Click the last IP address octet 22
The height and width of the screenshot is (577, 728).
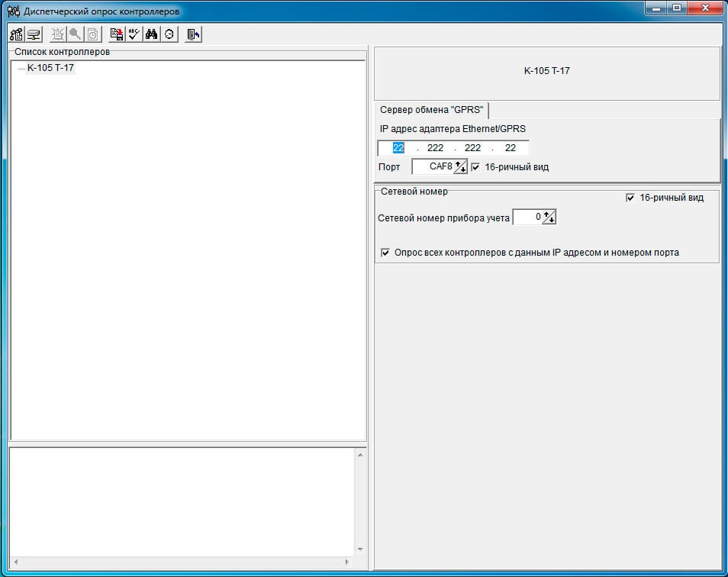pyautogui.click(x=510, y=148)
